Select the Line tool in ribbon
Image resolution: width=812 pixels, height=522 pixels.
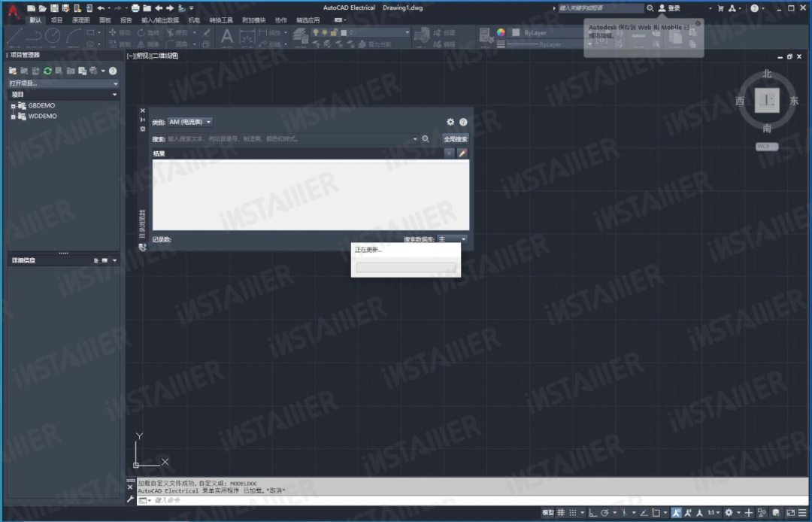coord(14,35)
